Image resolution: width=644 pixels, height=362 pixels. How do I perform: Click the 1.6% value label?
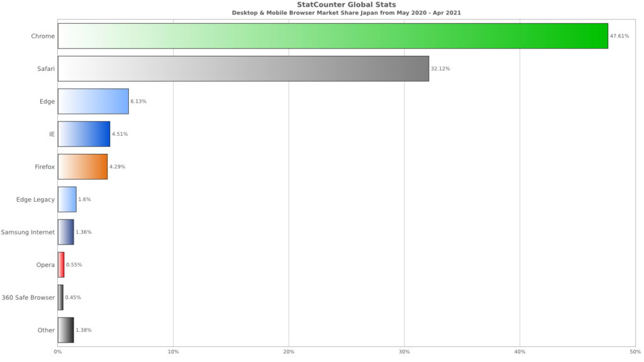point(85,199)
